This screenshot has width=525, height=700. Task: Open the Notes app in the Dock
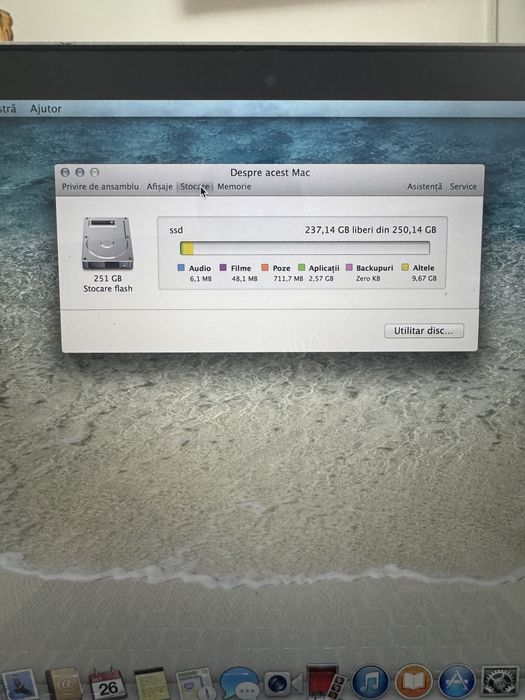point(152,684)
